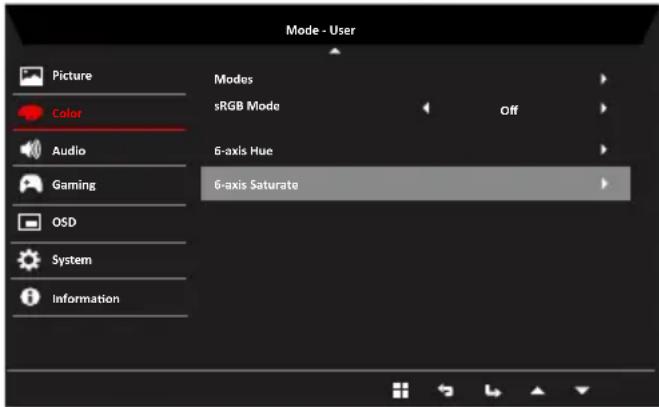Click the sRGB Mode 'Off' value
The width and height of the screenshot is (659, 407).
tap(509, 110)
